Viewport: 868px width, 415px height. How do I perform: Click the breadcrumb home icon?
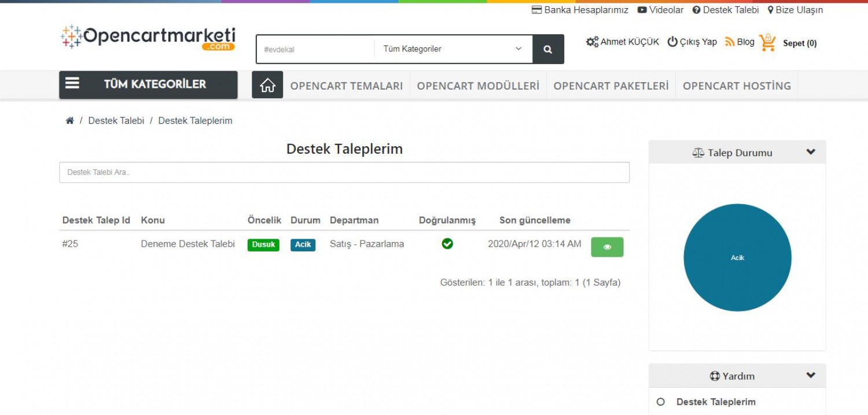70,121
